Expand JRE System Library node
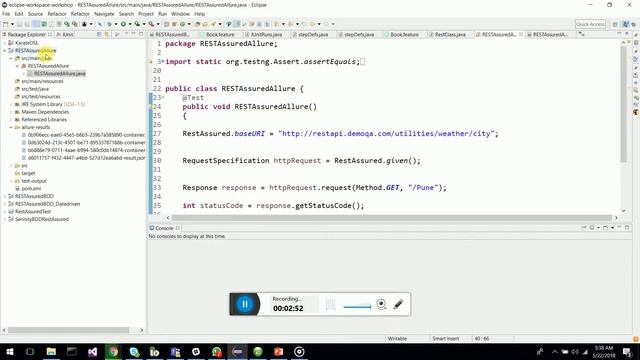640x360 pixels. coord(11,104)
